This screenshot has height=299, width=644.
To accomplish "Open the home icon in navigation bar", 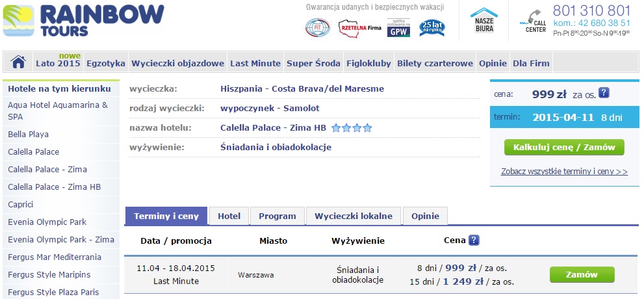I will tap(18, 62).
